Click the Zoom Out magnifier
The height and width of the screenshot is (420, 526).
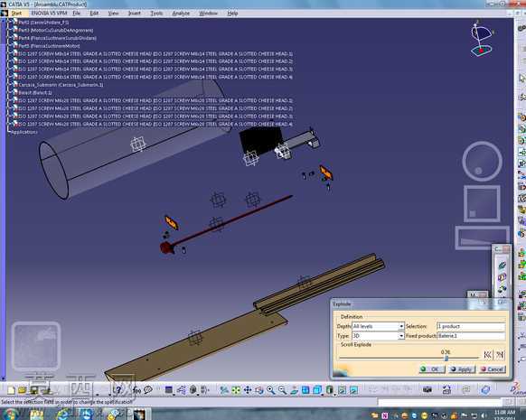(x=282, y=390)
